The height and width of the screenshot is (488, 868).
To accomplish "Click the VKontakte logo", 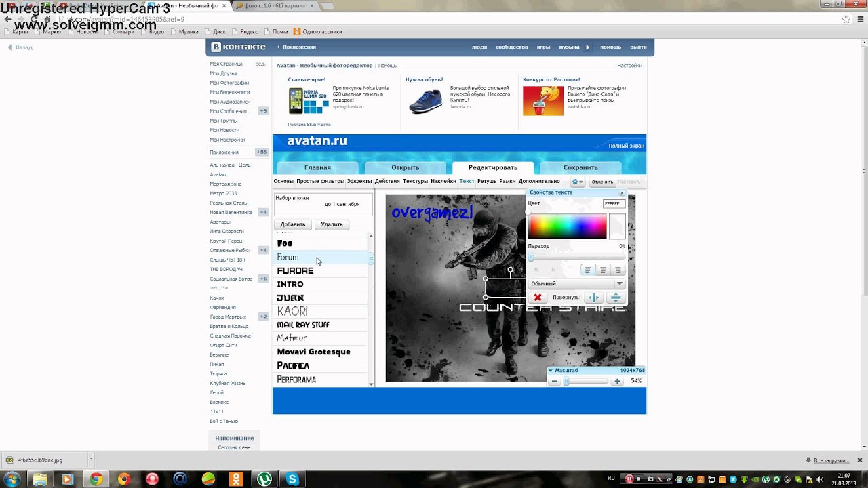I will click(x=238, y=47).
